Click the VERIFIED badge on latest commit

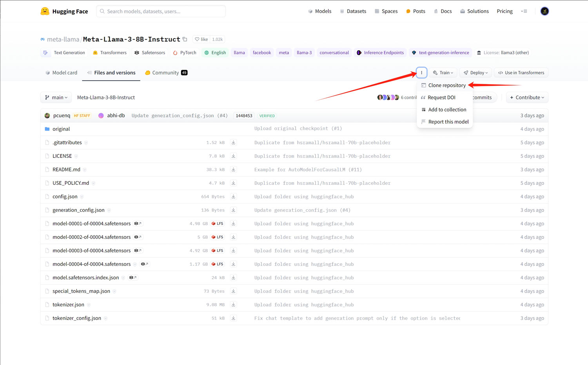pyautogui.click(x=267, y=116)
